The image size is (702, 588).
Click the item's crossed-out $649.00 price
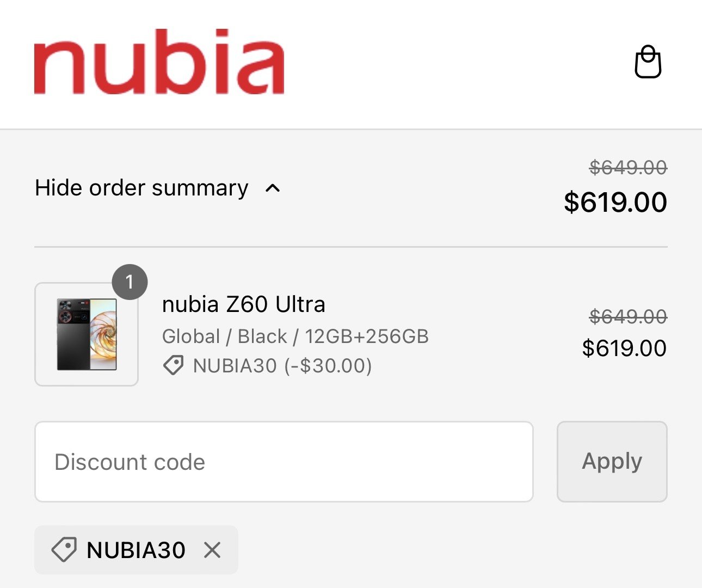coord(628,316)
